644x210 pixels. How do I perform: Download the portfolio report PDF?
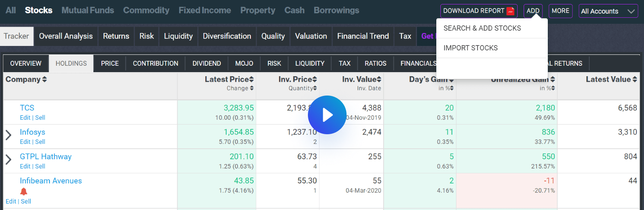coord(478,11)
